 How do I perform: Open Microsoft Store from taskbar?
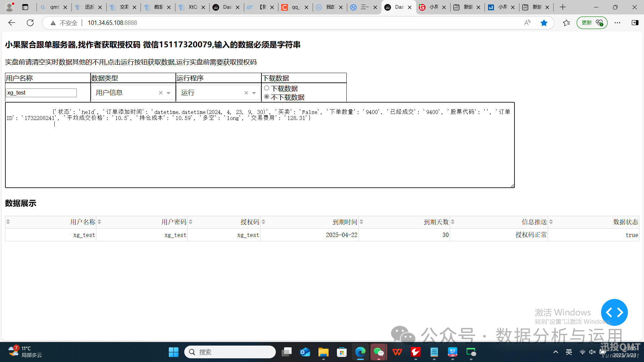click(x=342, y=352)
